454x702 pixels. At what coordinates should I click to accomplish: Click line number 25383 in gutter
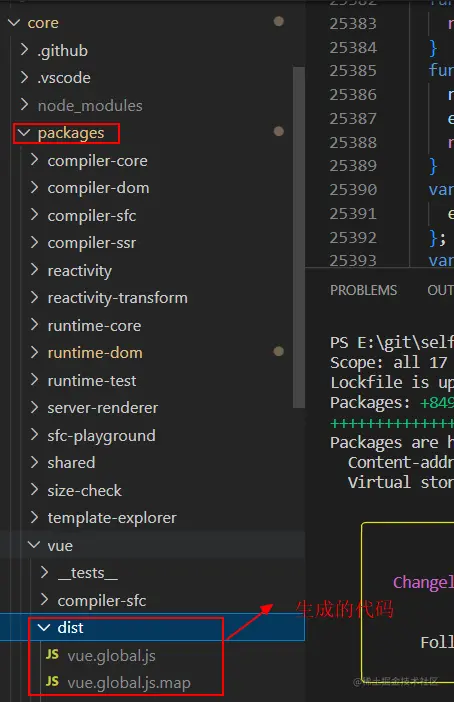[x=353, y=23]
